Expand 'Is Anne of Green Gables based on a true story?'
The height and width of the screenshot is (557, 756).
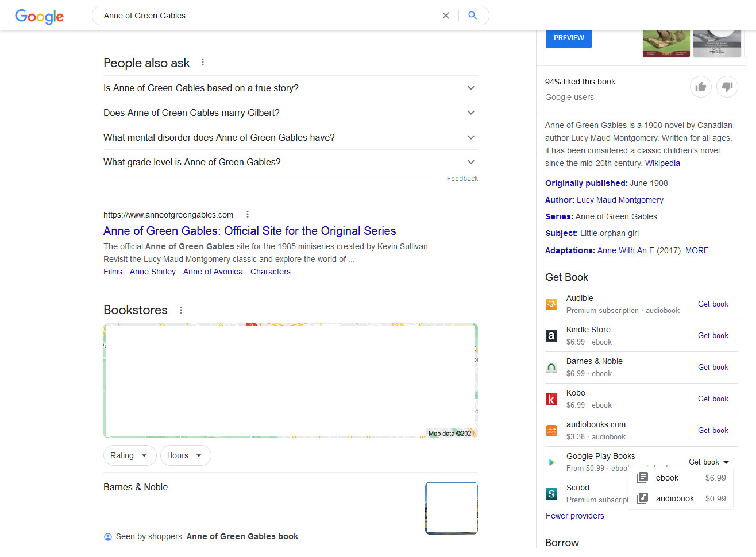point(290,88)
